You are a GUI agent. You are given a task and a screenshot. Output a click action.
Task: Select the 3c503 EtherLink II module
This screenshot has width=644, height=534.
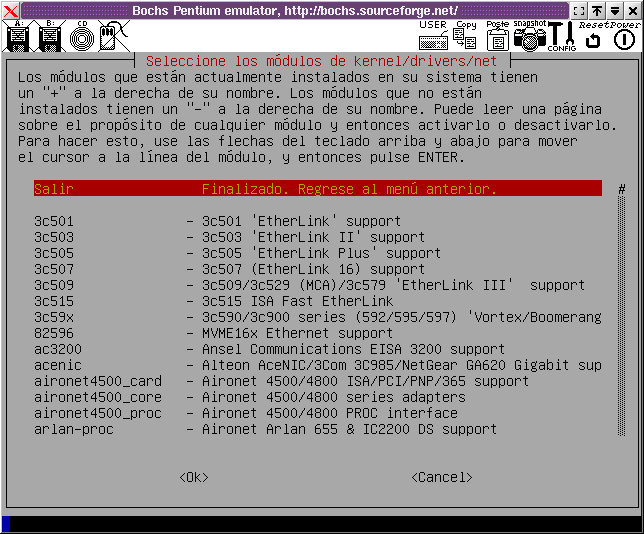point(318,237)
